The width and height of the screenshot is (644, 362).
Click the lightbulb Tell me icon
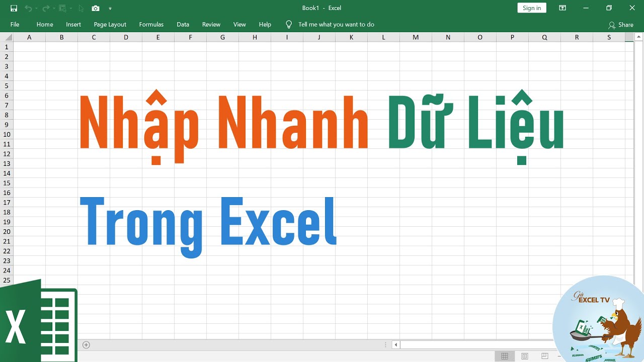pos(289,24)
